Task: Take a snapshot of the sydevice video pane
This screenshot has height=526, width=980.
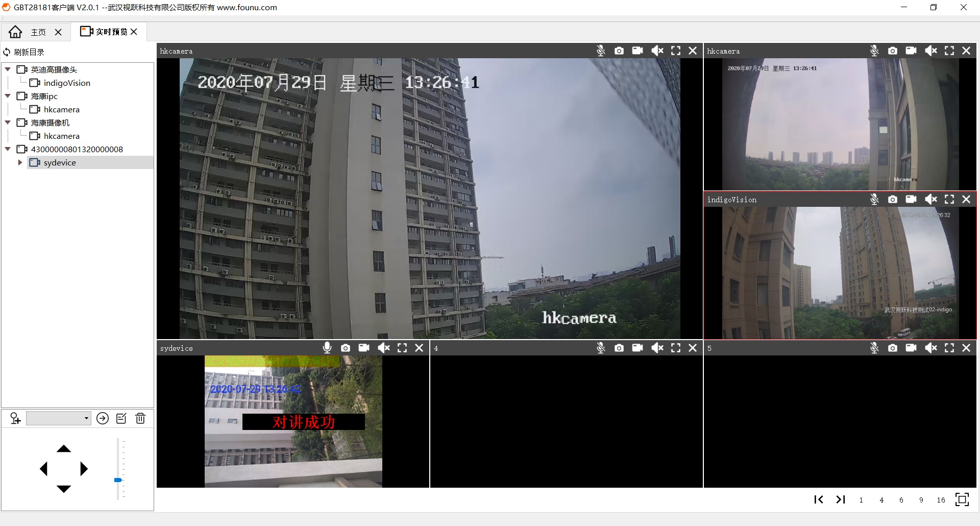Action: [346, 348]
